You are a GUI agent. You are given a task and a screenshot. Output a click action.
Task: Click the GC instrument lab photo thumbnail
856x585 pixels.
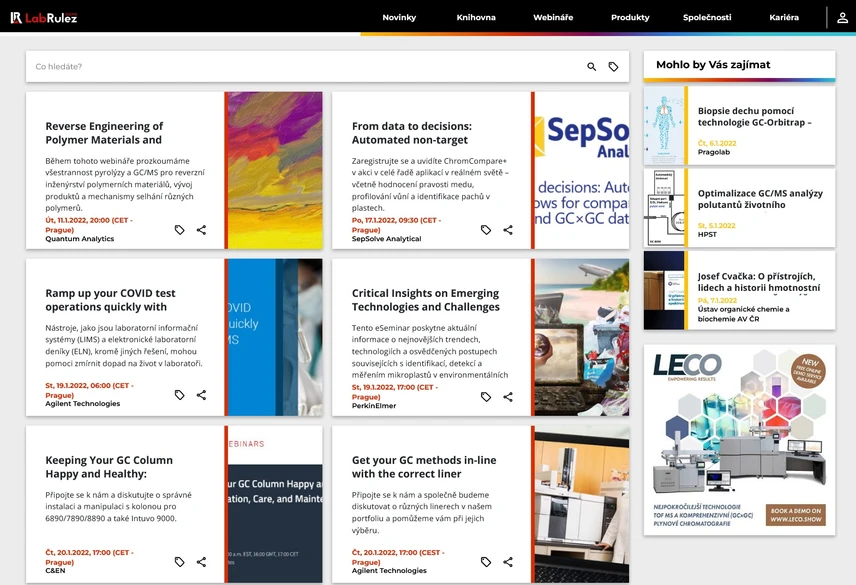pos(581,504)
